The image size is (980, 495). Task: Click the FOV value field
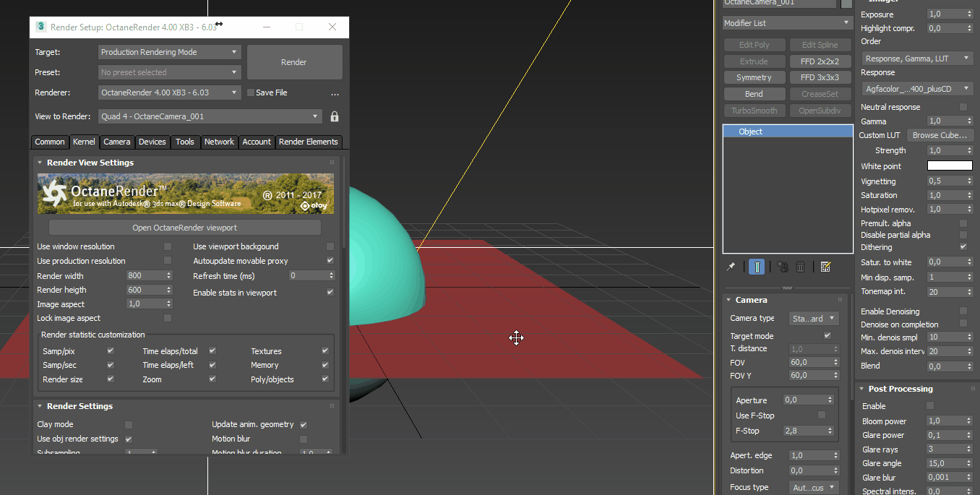coord(809,362)
